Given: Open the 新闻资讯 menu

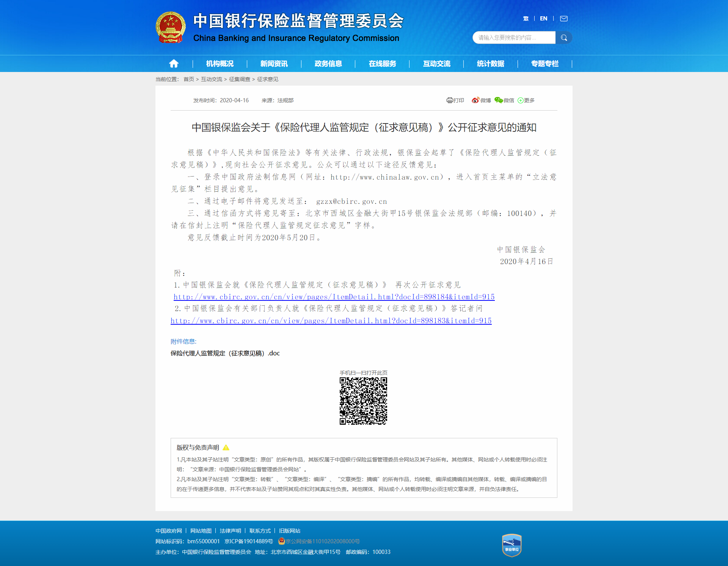Looking at the screenshot, I should (273, 64).
